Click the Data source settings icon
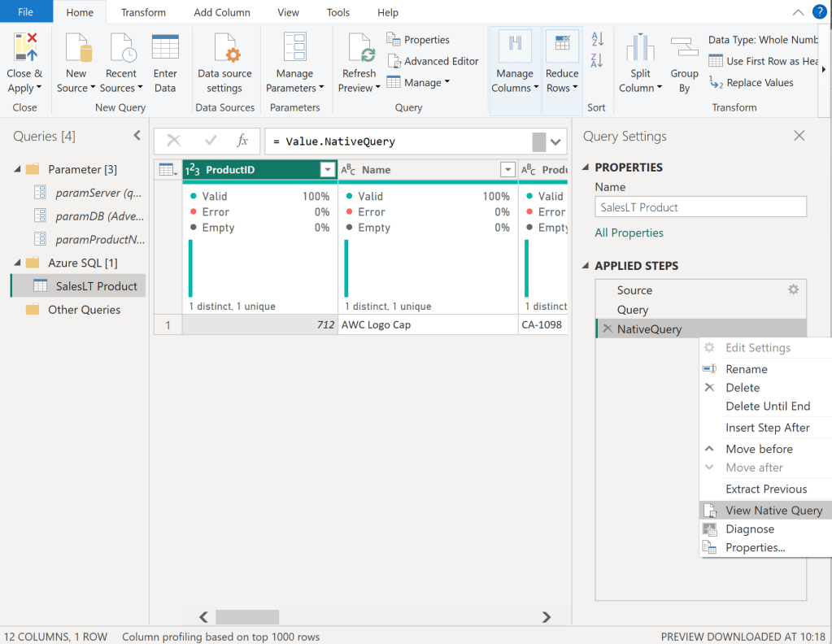This screenshot has width=832, height=644. (x=224, y=48)
